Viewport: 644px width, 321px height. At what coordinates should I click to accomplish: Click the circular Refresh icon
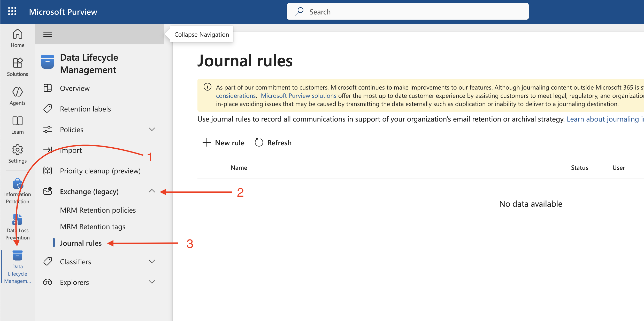pos(259,142)
